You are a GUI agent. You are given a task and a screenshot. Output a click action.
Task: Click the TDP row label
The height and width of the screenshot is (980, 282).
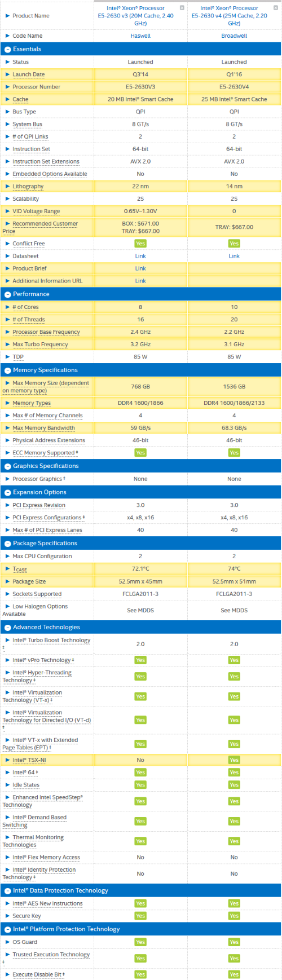[18, 357]
